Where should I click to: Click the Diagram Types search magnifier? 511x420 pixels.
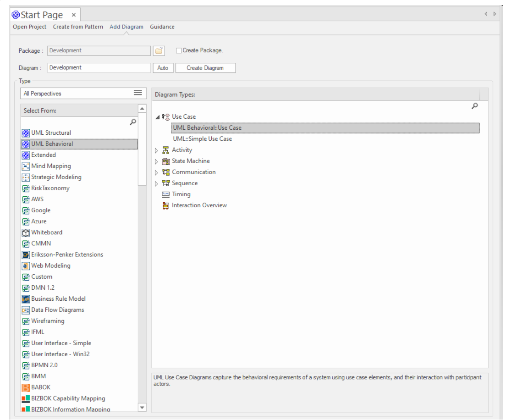475,106
